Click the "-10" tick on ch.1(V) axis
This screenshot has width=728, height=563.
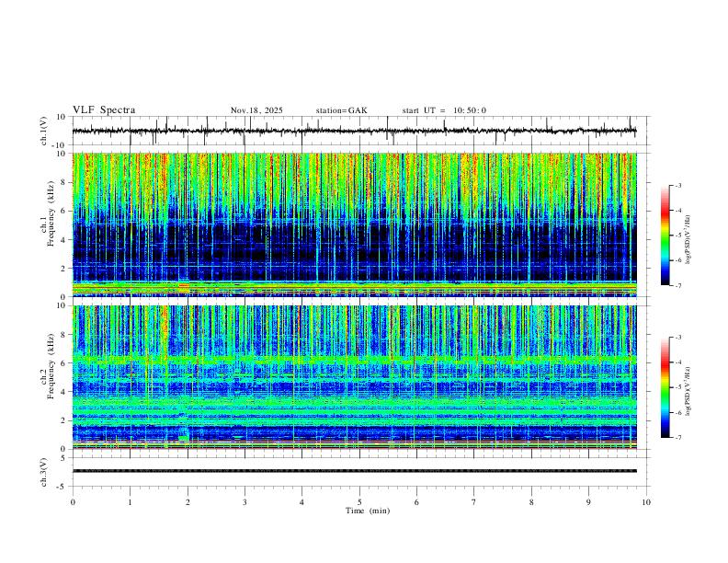click(x=61, y=145)
